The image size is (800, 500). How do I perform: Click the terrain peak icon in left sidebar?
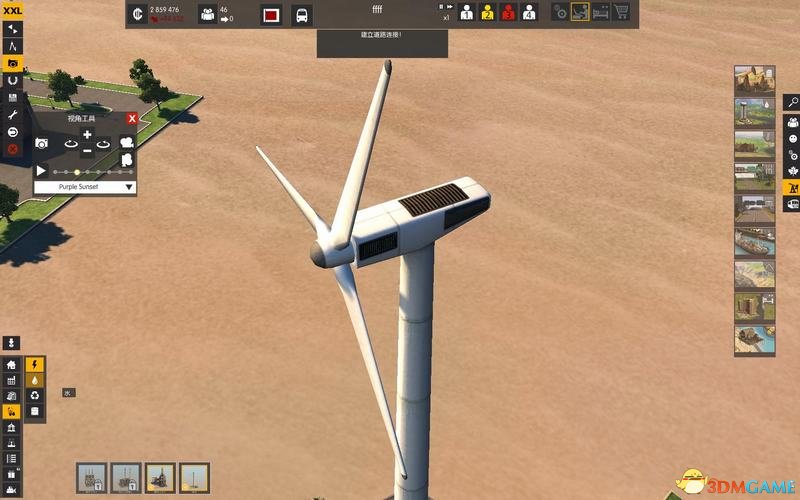click(x=12, y=46)
